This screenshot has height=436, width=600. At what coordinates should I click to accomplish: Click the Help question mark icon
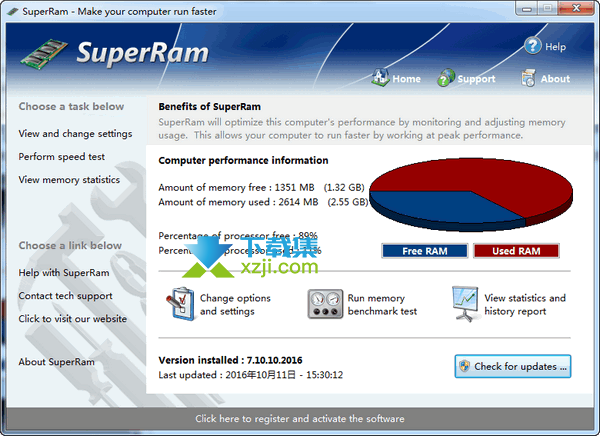(x=533, y=46)
